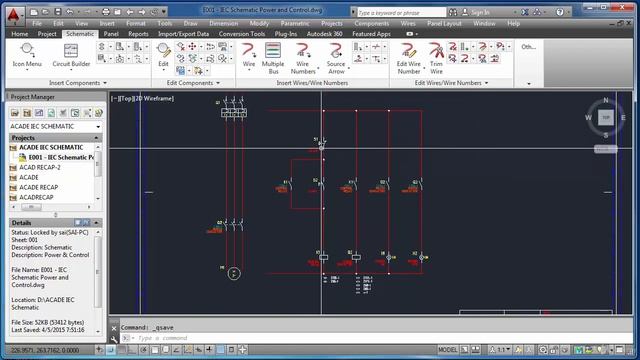
Task: Open the Components menu
Action: pos(371,24)
